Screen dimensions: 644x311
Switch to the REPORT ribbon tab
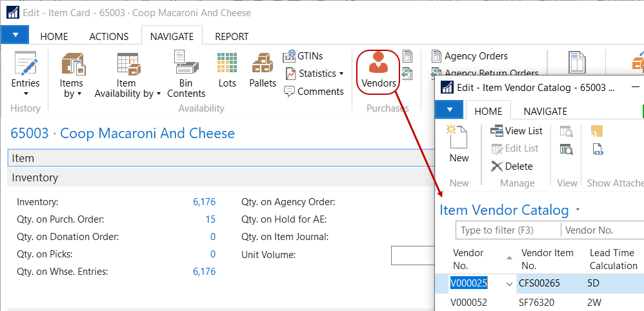232,37
